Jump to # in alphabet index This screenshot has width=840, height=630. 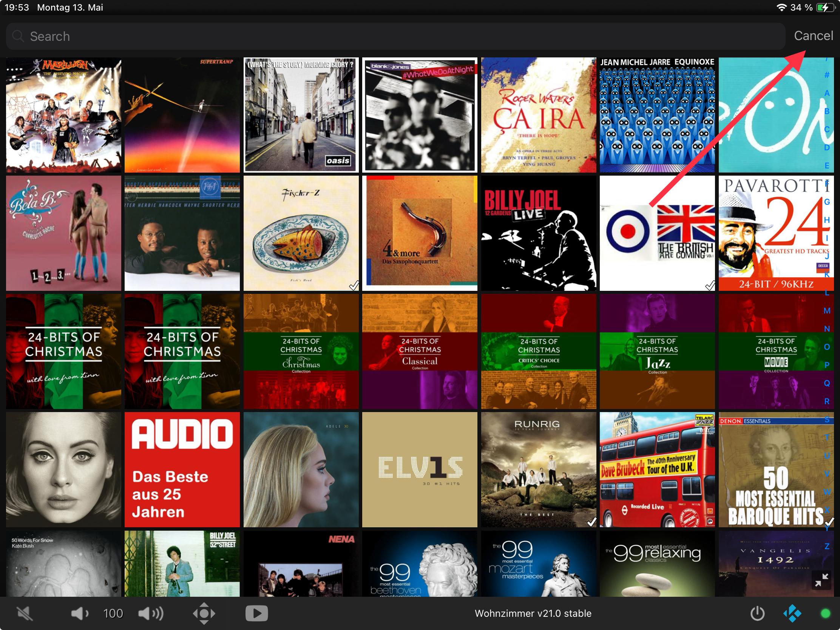(827, 75)
